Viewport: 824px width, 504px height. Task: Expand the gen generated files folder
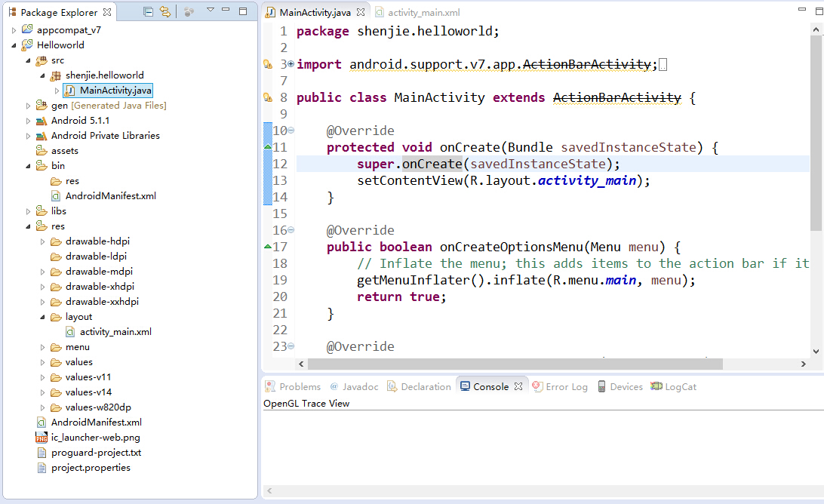[29, 106]
